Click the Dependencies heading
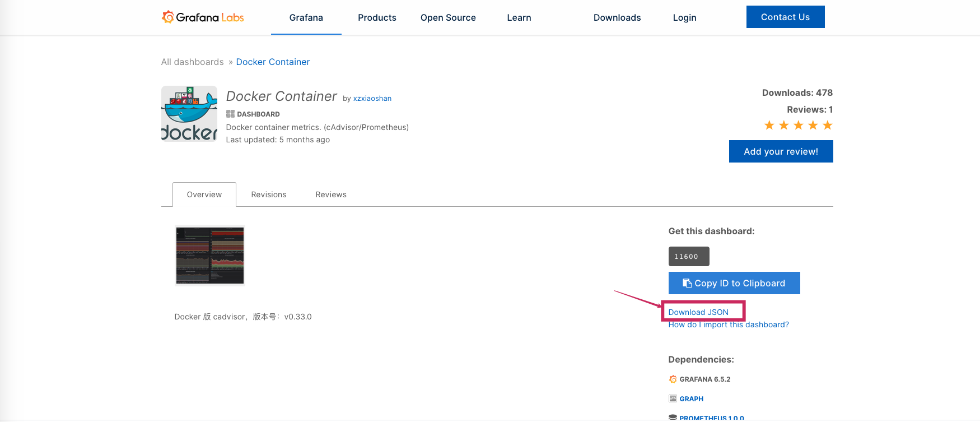The image size is (980, 422). point(701,359)
